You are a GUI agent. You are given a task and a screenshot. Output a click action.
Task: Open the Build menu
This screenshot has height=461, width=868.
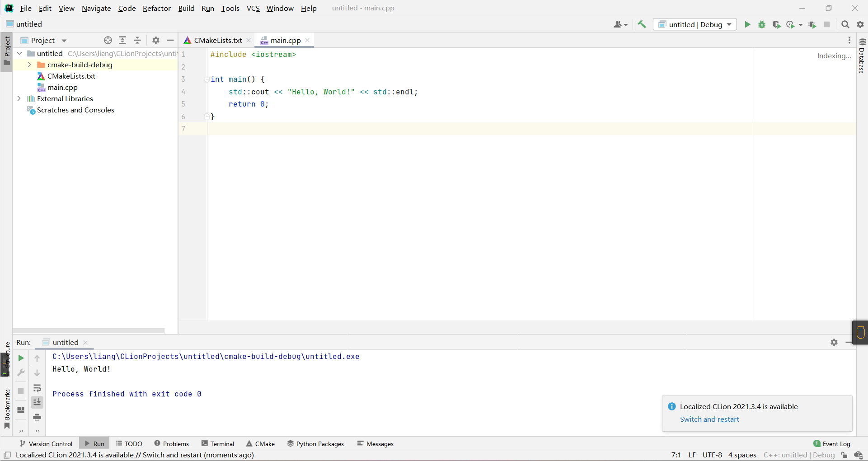tap(186, 8)
